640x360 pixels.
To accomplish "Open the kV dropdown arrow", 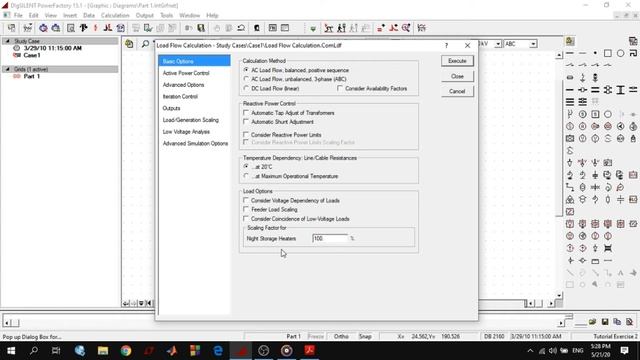I will 498,44.
